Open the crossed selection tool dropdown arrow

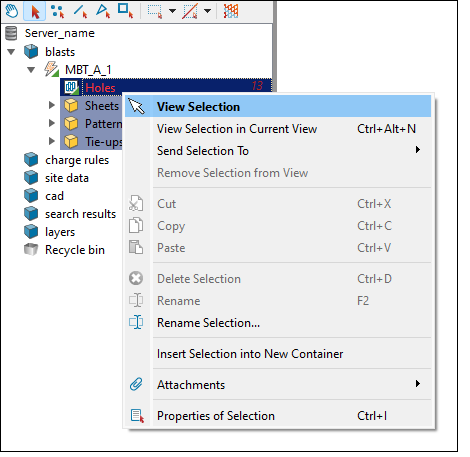click(207, 11)
